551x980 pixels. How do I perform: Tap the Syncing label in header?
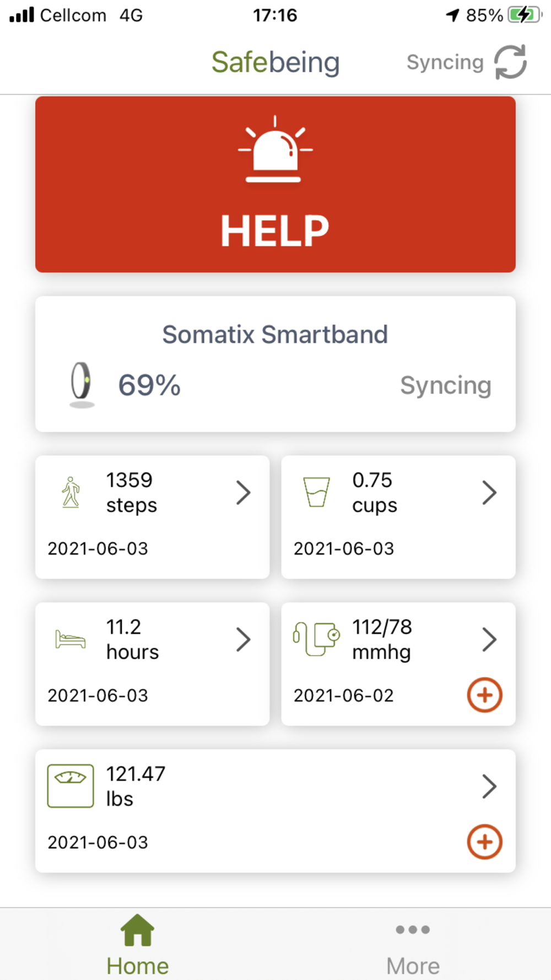tap(445, 62)
